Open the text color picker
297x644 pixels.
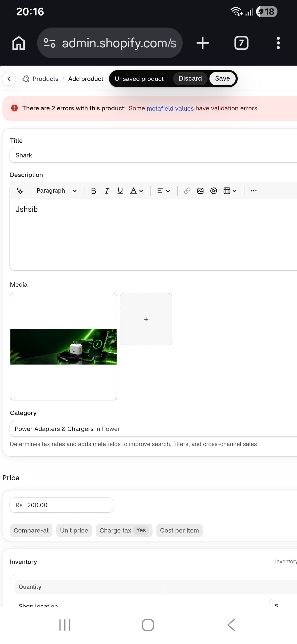click(137, 191)
